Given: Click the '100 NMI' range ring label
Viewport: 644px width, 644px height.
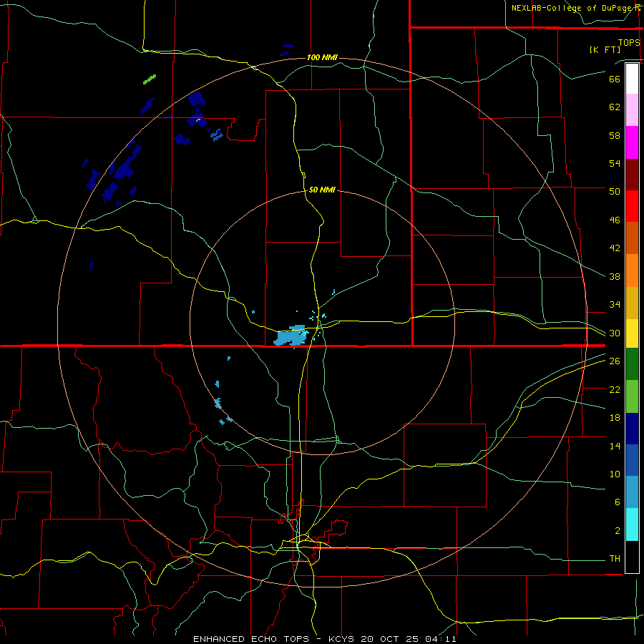Looking at the screenshot, I should (x=322, y=57).
